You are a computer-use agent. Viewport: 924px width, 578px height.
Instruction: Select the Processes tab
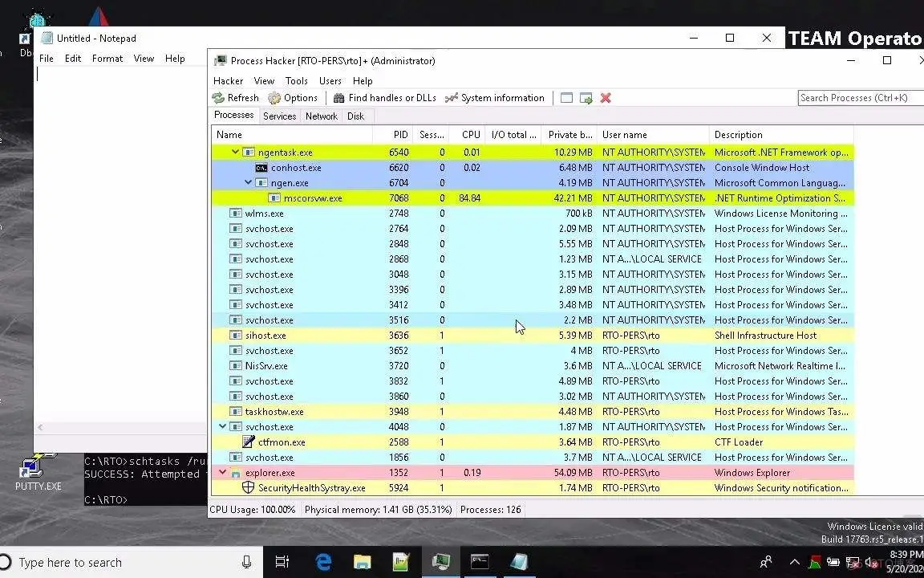point(233,115)
